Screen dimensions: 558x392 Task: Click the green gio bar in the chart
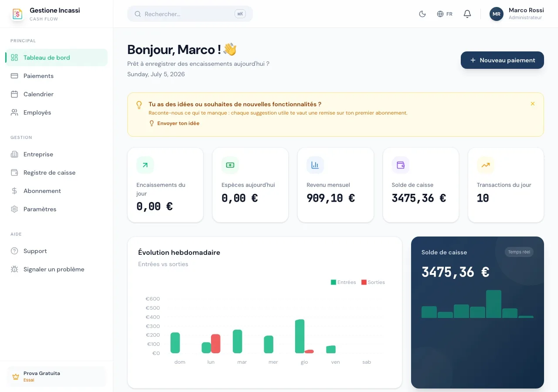299,336
